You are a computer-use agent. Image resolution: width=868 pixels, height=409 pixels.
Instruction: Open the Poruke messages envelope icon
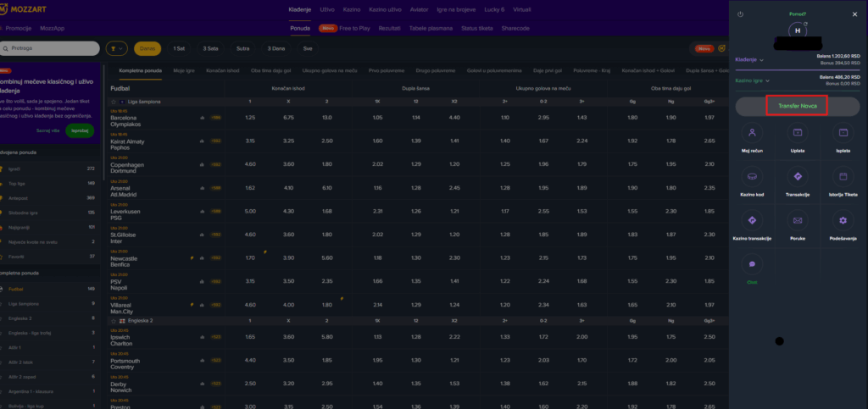pyautogui.click(x=797, y=221)
